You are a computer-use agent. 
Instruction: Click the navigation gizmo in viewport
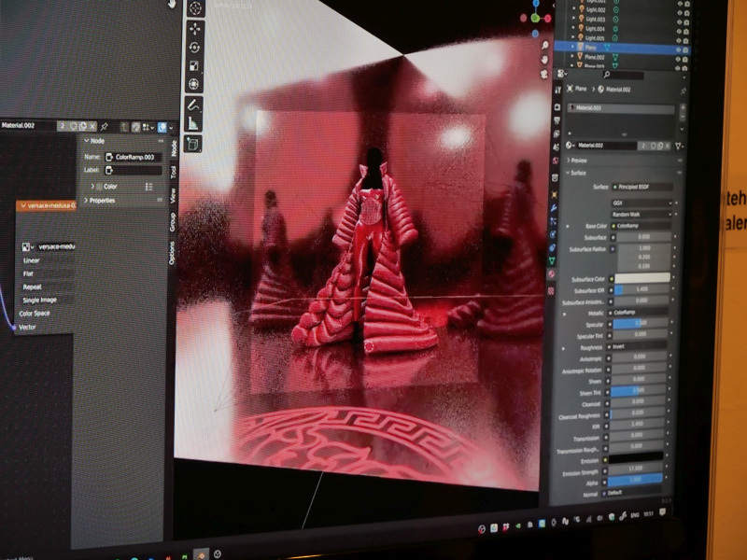(535, 18)
